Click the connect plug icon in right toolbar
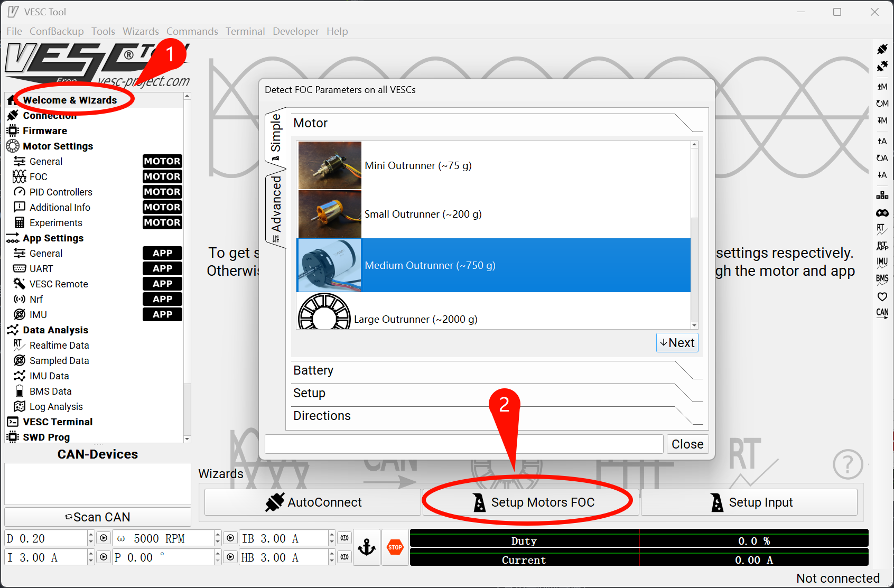Screen dimensions: 894x588 882,49
